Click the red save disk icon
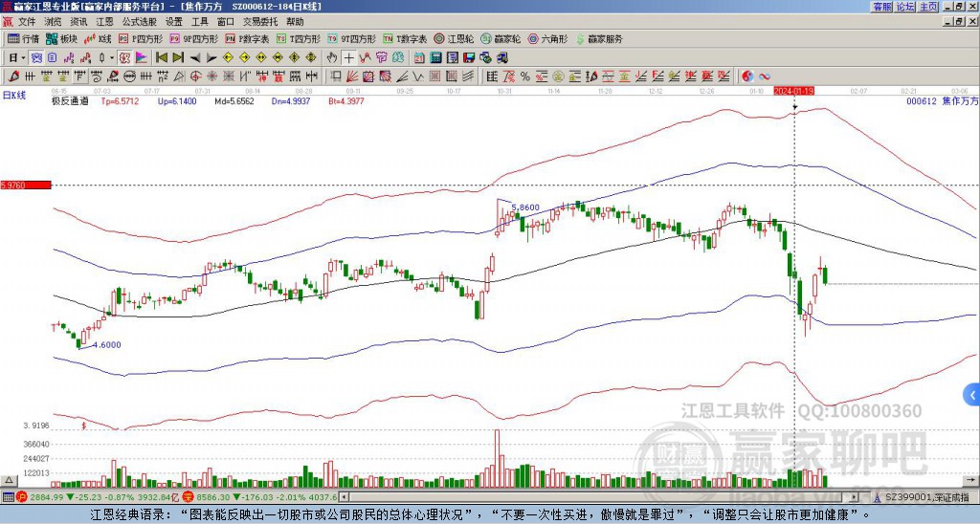The width and height of the screenshot is (980, 524). click(469, 57)
